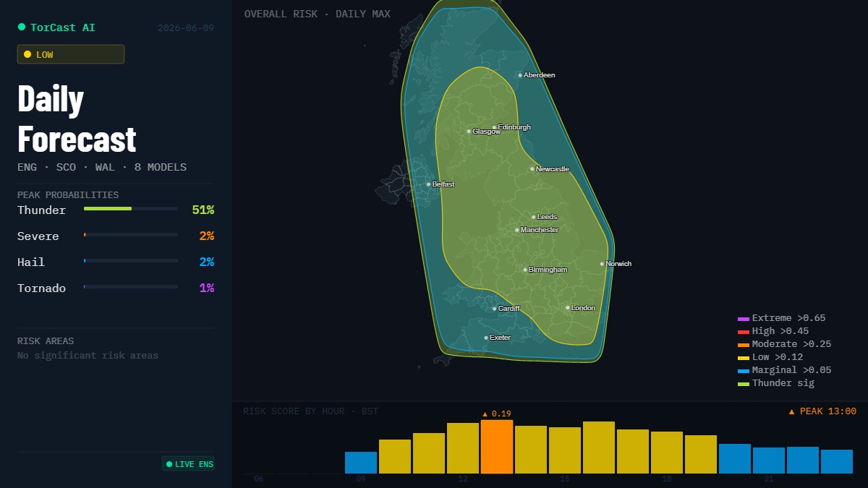
Task: Click the PEAK PROBABILITIES section header
Action: [68, 194]
